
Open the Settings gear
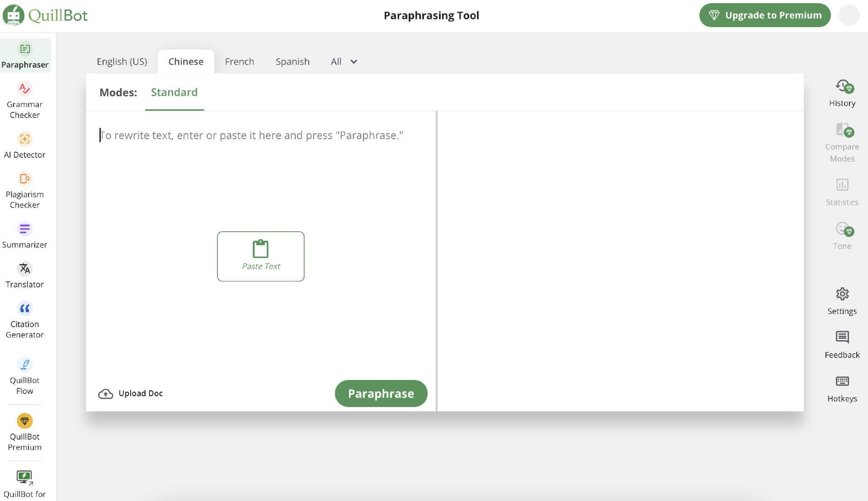(842, 301)
